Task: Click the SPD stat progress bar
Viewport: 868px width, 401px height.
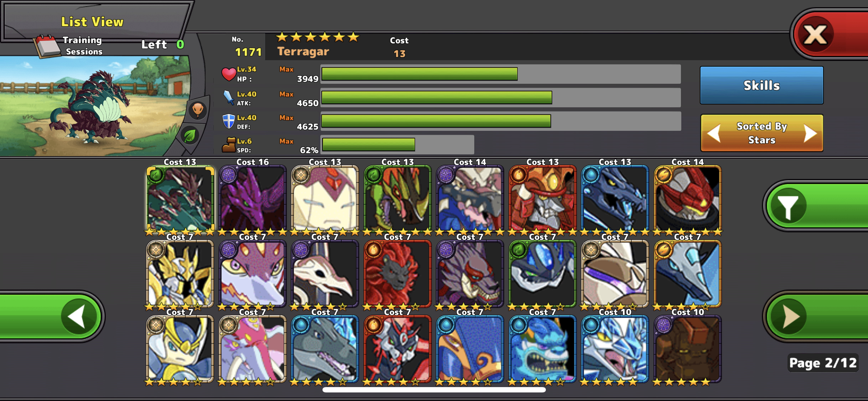Action: (397, 144)
